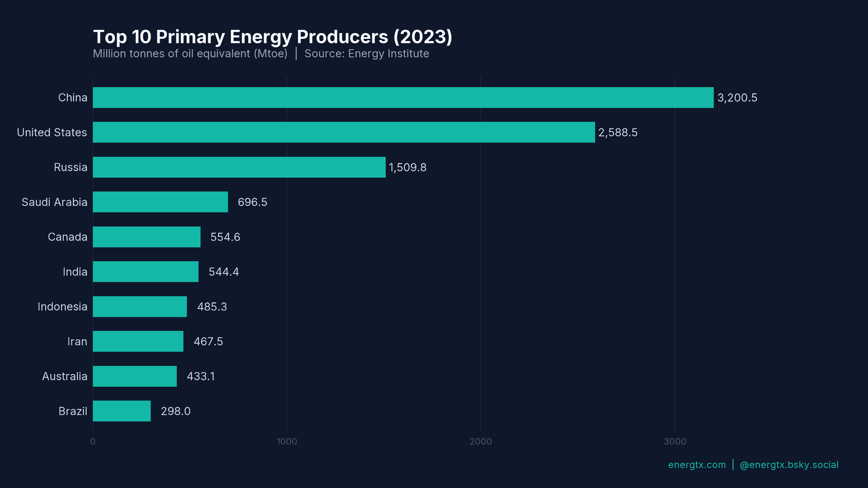Image resolution: width=868 pixels, height=488 pixels.
Task: Select the Iran bar
Action: pos(138,341)
